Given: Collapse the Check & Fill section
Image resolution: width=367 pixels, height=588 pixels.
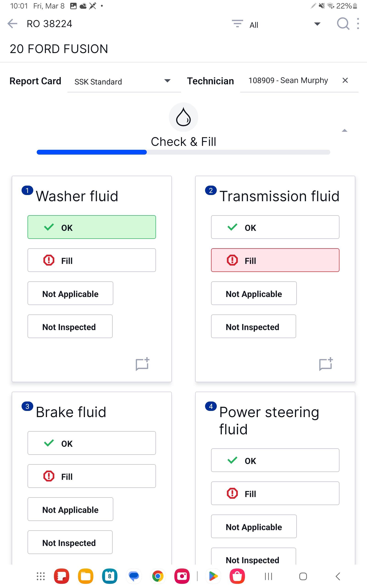Looking at the screenshot, I should [x=345, y=131].
